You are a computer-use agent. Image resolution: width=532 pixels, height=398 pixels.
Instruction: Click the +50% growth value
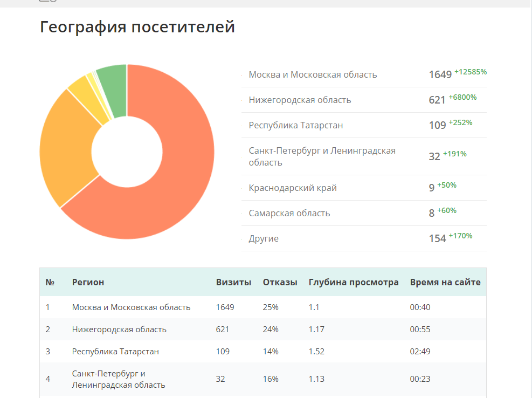pyautogui.click(x=447, y=185)
